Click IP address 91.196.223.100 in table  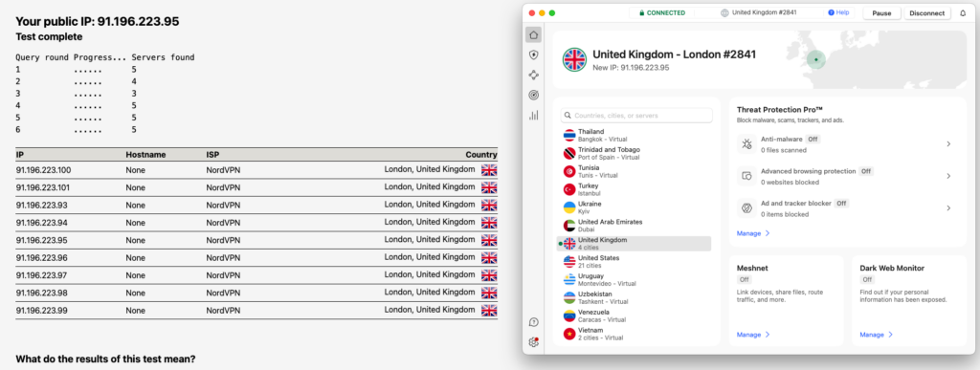point(43,170)
